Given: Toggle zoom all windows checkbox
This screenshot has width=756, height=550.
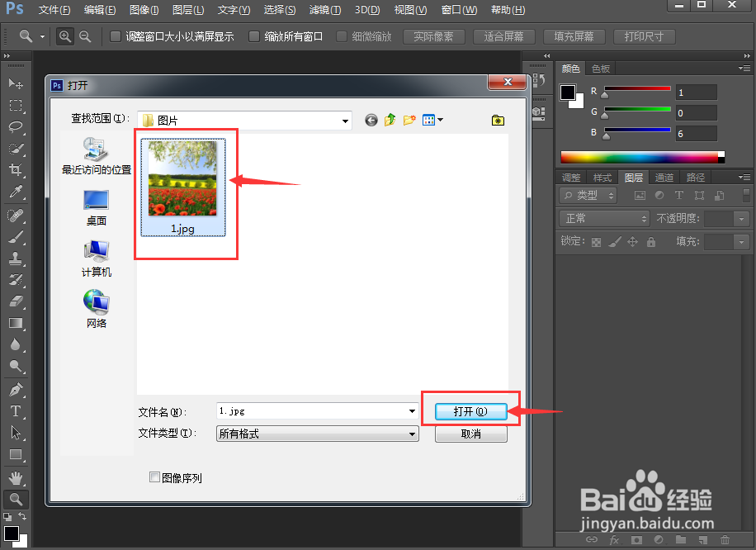Looking at the screenshot, I should (254, 36).
